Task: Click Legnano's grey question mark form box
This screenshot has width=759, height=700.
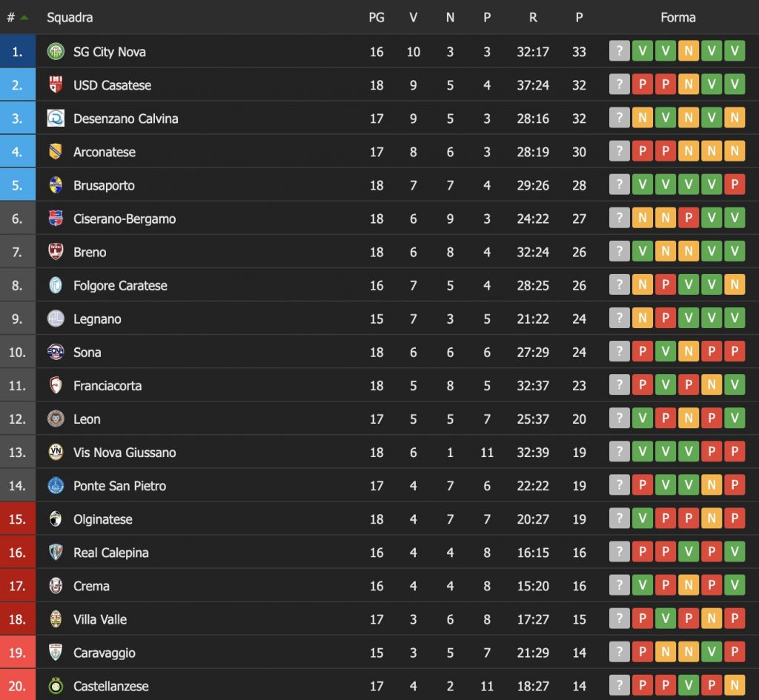Action: 620,319
